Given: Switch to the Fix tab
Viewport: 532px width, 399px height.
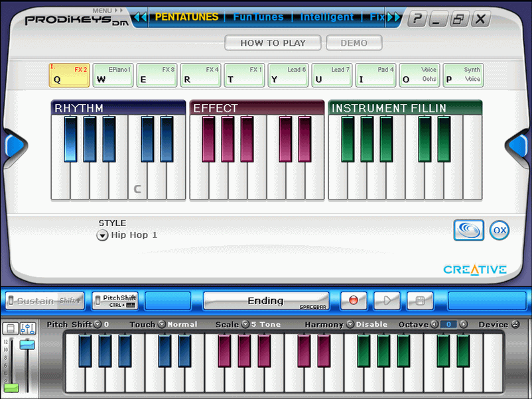Looking at the screenshot, I should click(x=377, y=17).
